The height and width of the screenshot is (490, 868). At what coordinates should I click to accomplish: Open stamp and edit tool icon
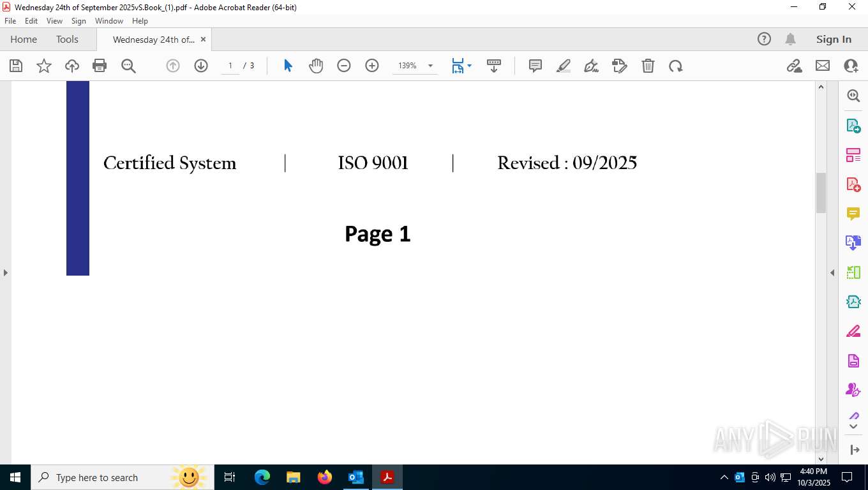[x=620, y=66]
